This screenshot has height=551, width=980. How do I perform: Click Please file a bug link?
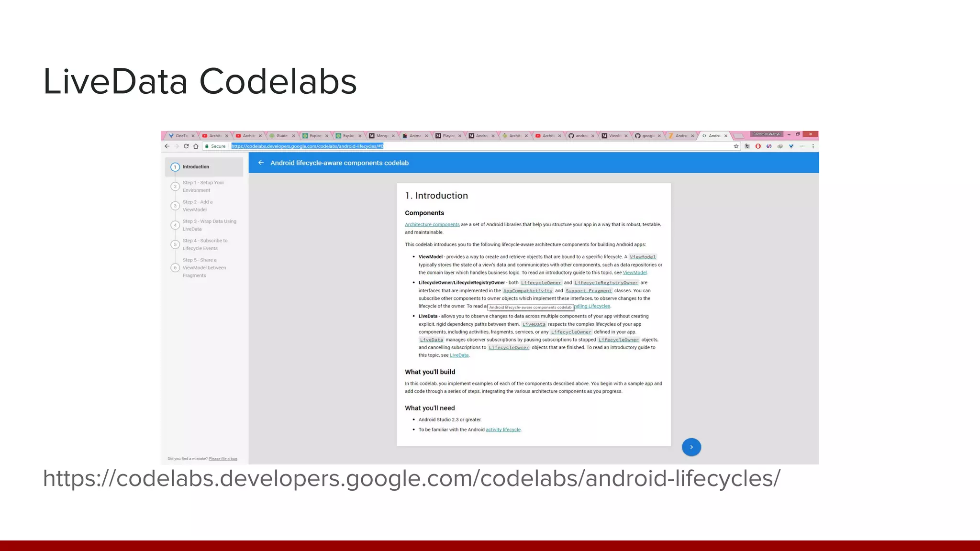223,459
